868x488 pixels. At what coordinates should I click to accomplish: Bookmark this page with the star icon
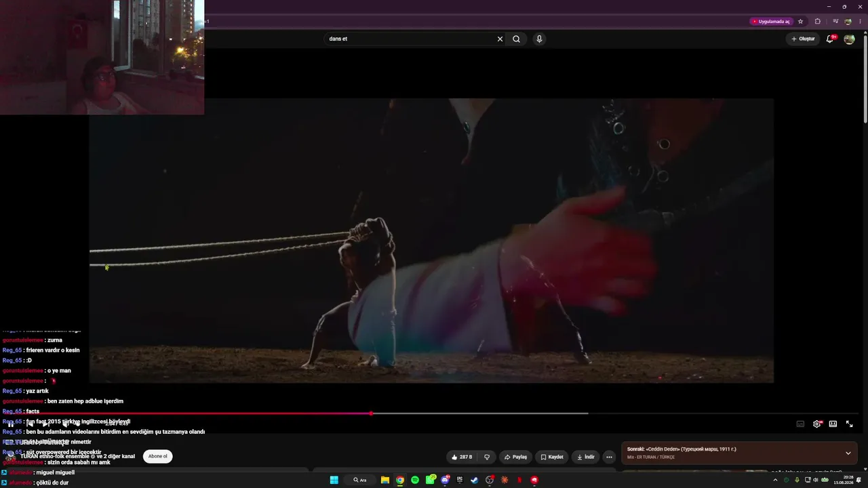pos(800,22)
